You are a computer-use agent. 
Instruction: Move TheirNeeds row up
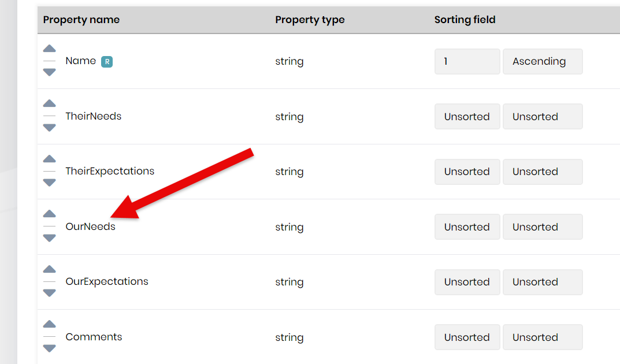pyautogui.click(x=50, y=104)
